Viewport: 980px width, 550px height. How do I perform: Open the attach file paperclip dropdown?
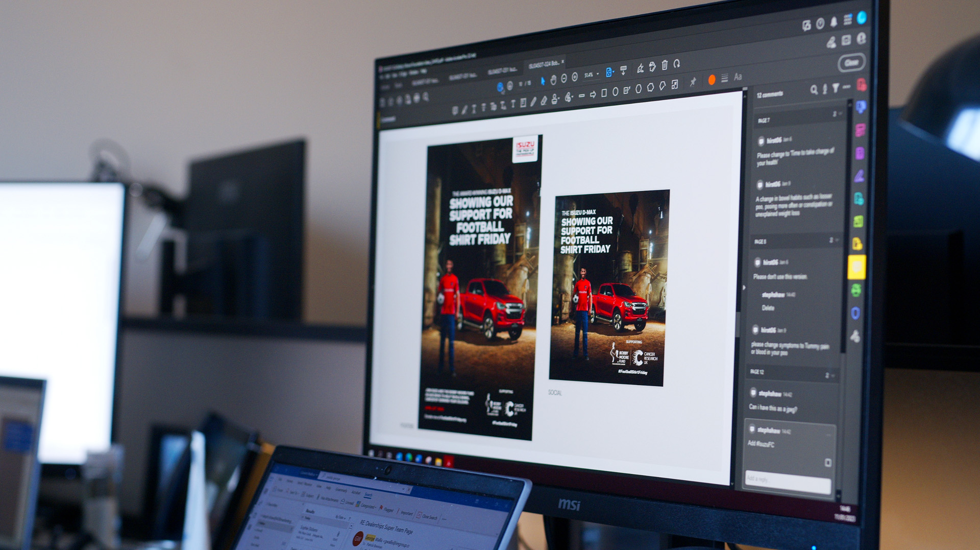[568, 97]
